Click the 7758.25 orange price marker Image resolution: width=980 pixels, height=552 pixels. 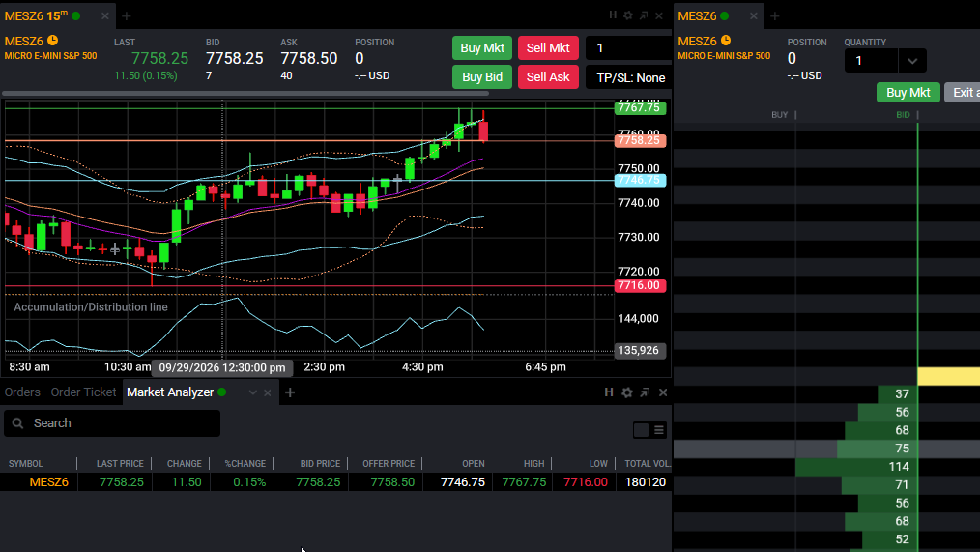(x=640, y=140)
